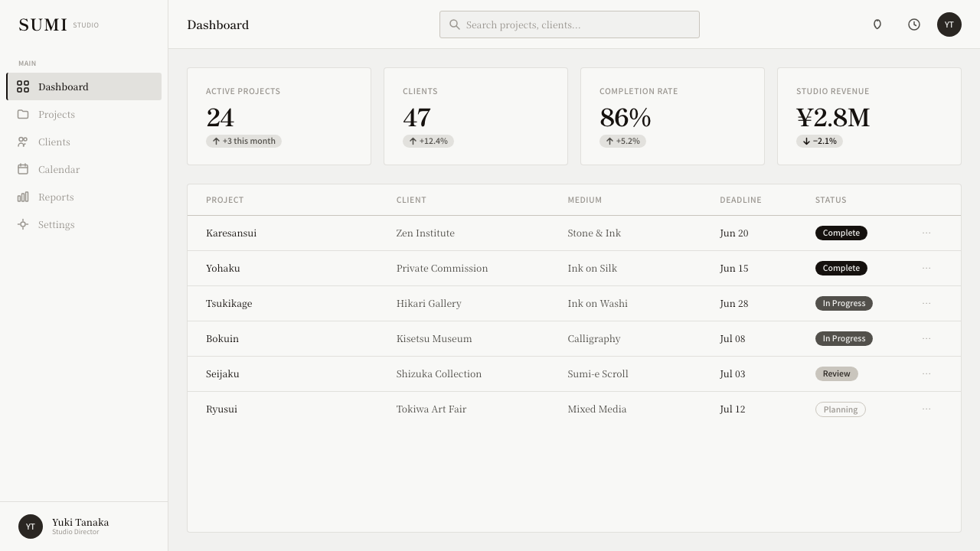Screen dimensions: 980x551
Task: Click the +5.2% badge
Action: pos(622,141)
